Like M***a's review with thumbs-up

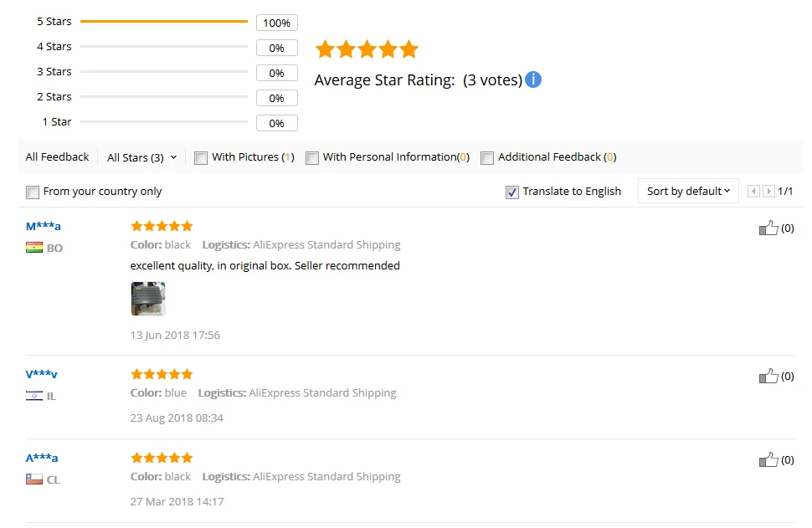768,228
